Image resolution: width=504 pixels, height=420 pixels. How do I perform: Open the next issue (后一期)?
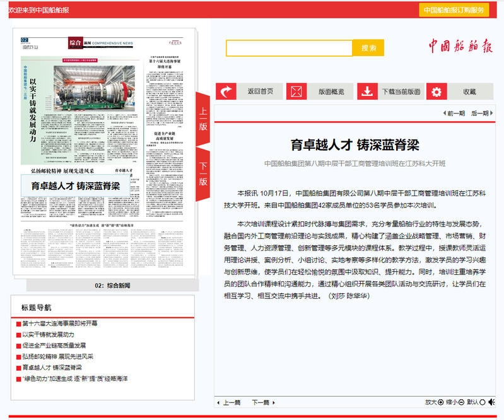tap(480, 114)
